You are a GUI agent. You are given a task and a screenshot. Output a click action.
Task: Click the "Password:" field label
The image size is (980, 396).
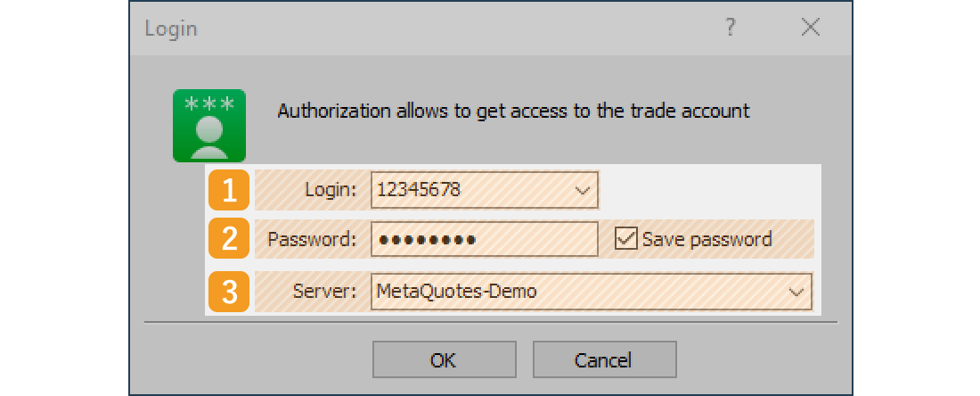[x=312, y=239]
